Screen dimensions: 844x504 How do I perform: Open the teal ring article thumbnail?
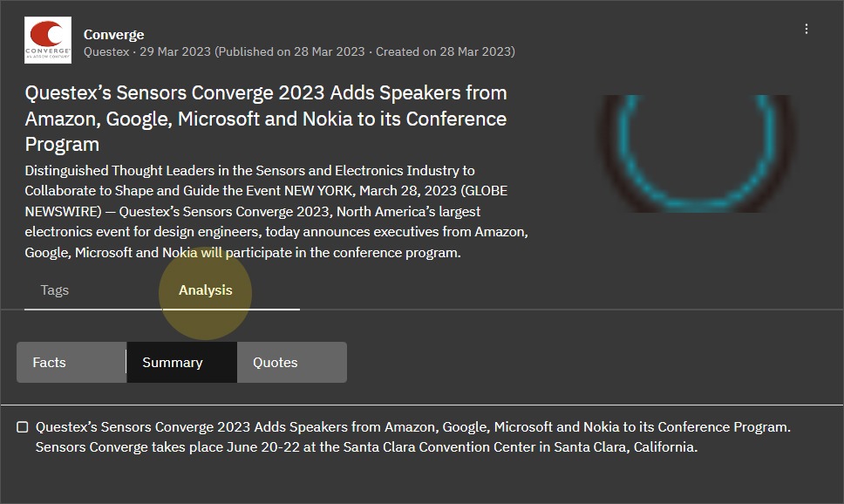[x=696, y=153]
